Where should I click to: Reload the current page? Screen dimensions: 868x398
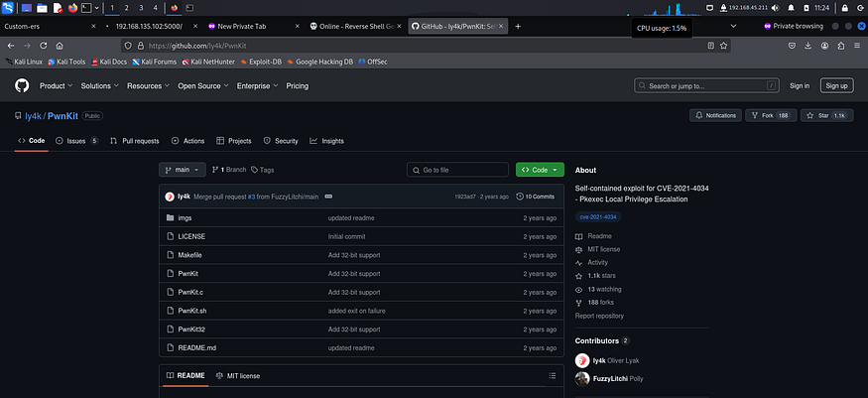pos(44,46)
